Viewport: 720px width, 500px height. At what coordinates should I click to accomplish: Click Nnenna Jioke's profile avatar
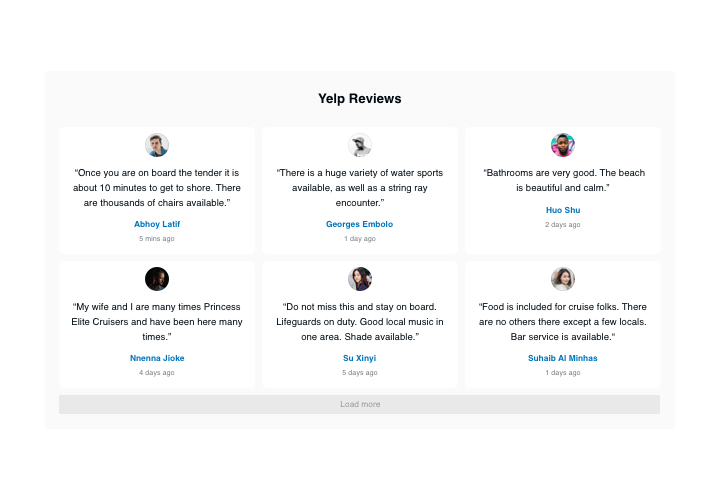pyautogui.click(x=157, y=279)
